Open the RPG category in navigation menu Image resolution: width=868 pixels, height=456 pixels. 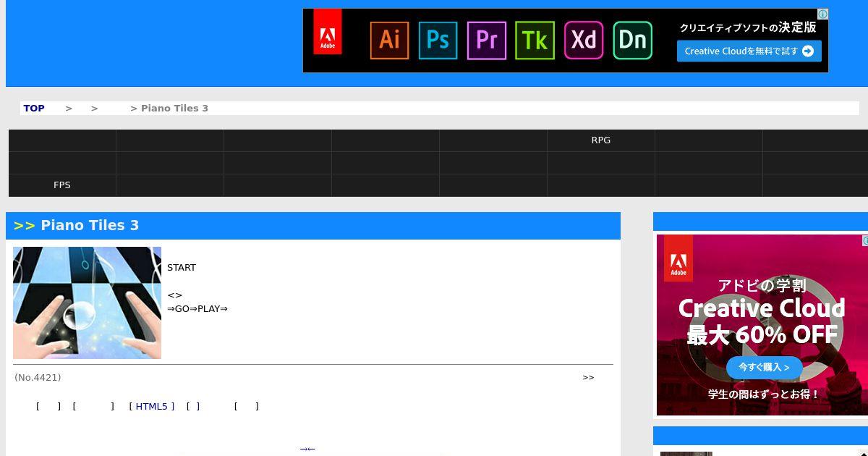[601, 140]
